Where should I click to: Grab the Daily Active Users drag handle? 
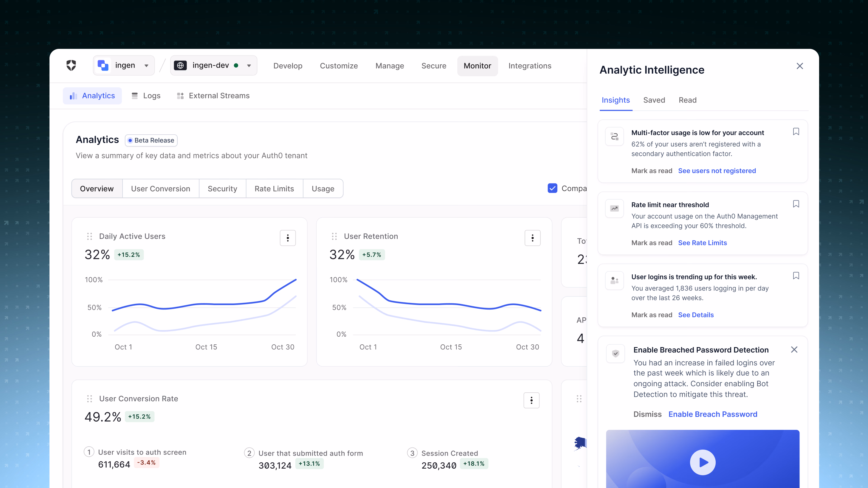pos(89,237)
